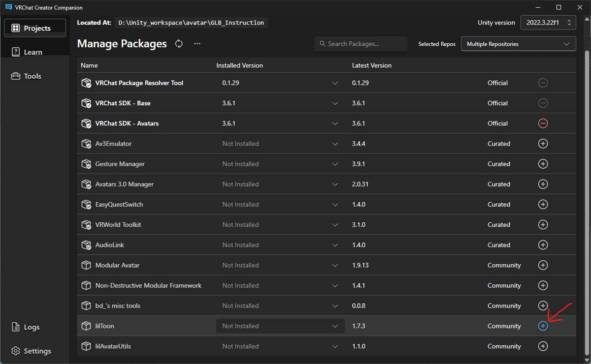This screenshot has width=591, height=364.
Task: Add the EasyQuestSwitch package
Action: point(543,204)
